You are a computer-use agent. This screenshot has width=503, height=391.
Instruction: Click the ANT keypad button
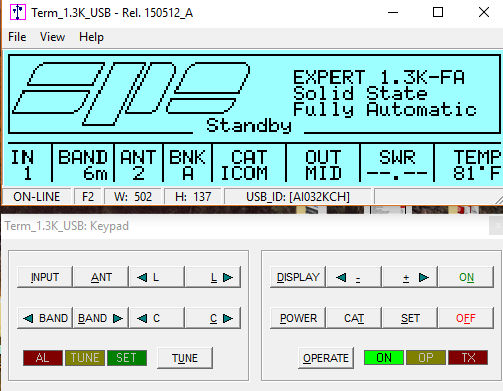[101, 277]
